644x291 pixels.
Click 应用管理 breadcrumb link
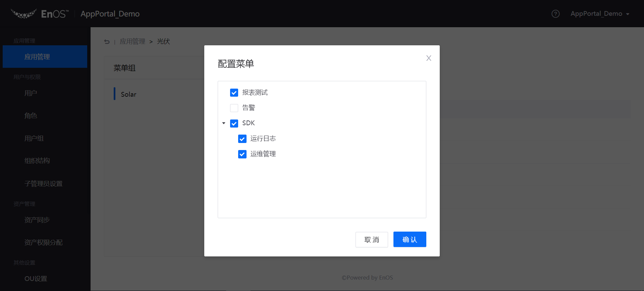pyautogui.click(x=132, y=42)
